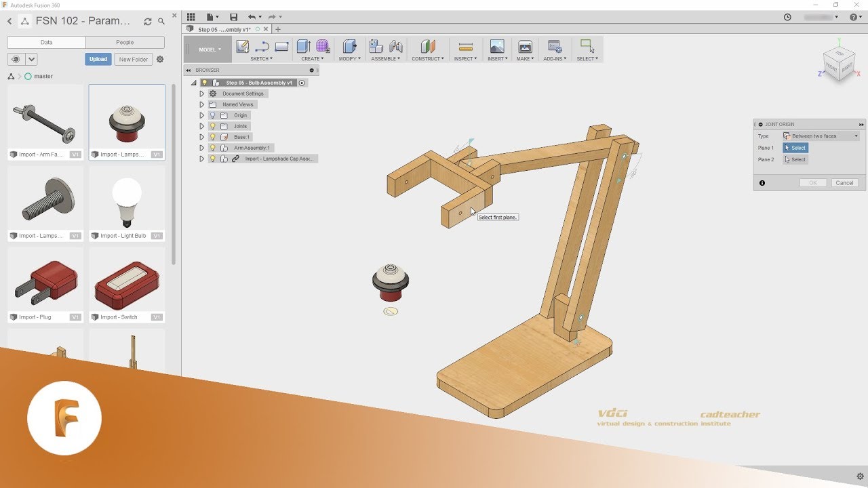Open the Type dropdown Between two faces
868x488 pixels.
click(x=821, y=136)
